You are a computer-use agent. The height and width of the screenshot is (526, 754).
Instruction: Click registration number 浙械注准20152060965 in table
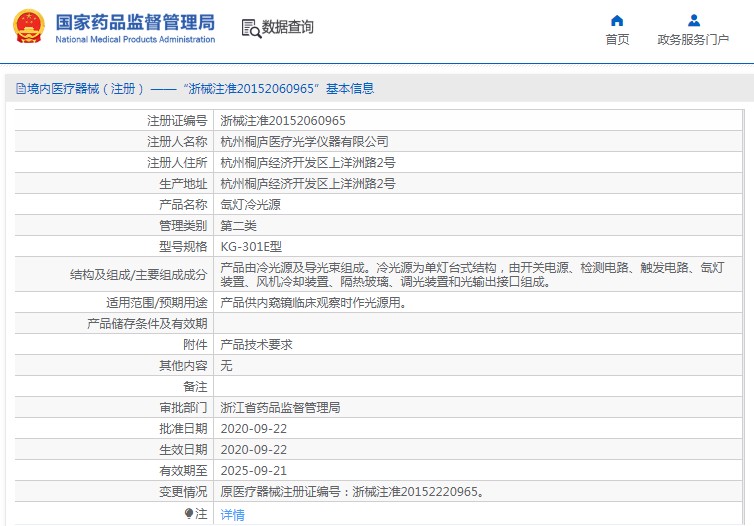pos(283,120)
